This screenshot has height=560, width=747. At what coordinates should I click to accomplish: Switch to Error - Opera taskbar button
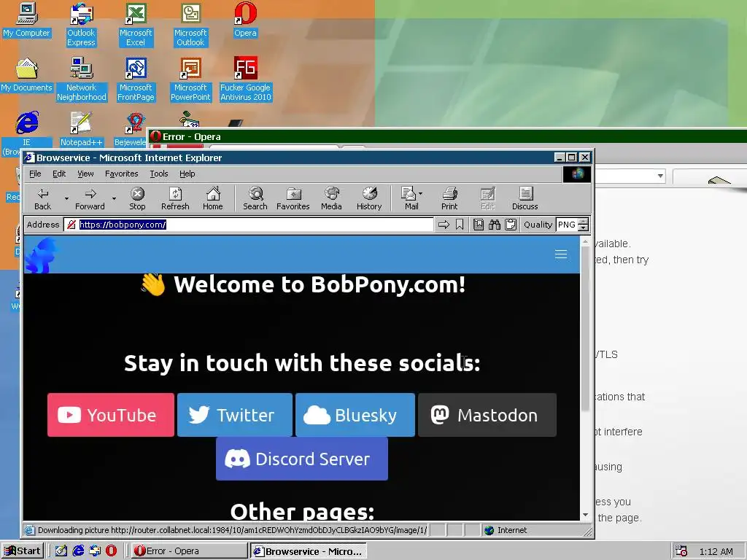pos(190,551)
